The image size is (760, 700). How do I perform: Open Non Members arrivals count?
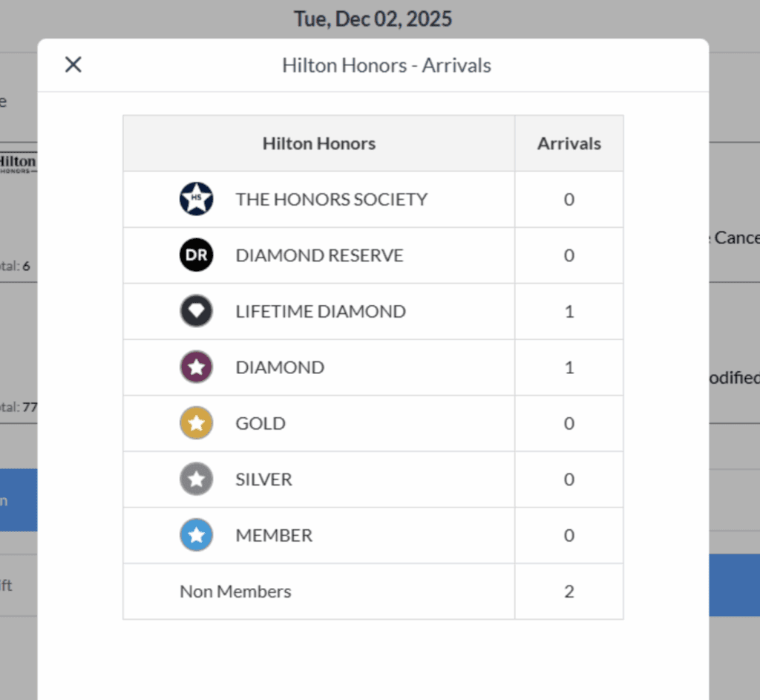pos(569,592)
